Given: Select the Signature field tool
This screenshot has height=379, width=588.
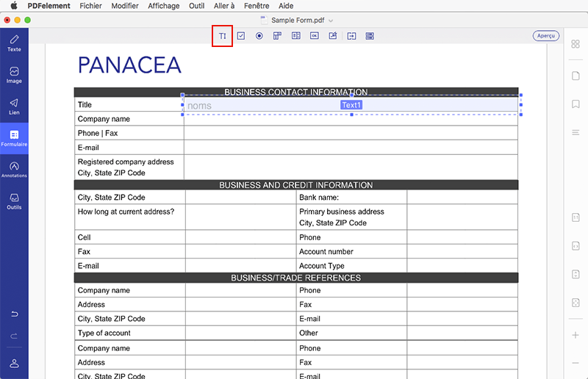Looking at the screenshot, I should pos(333,35).
